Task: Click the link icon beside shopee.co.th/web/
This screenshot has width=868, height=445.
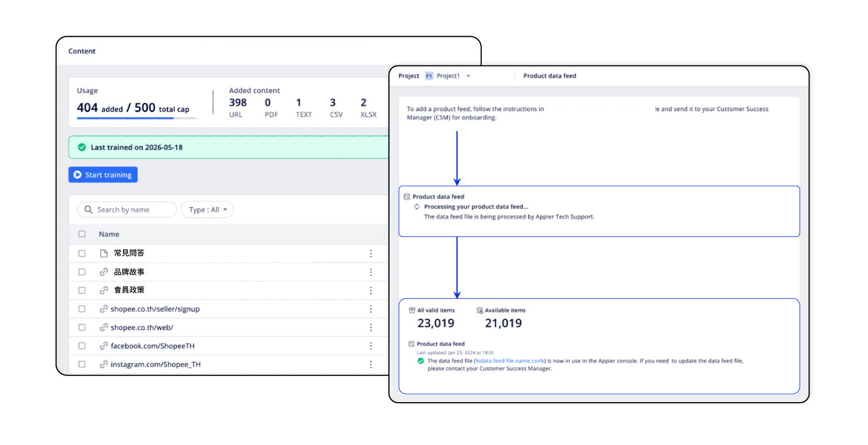Action: [x=103, y=328]
